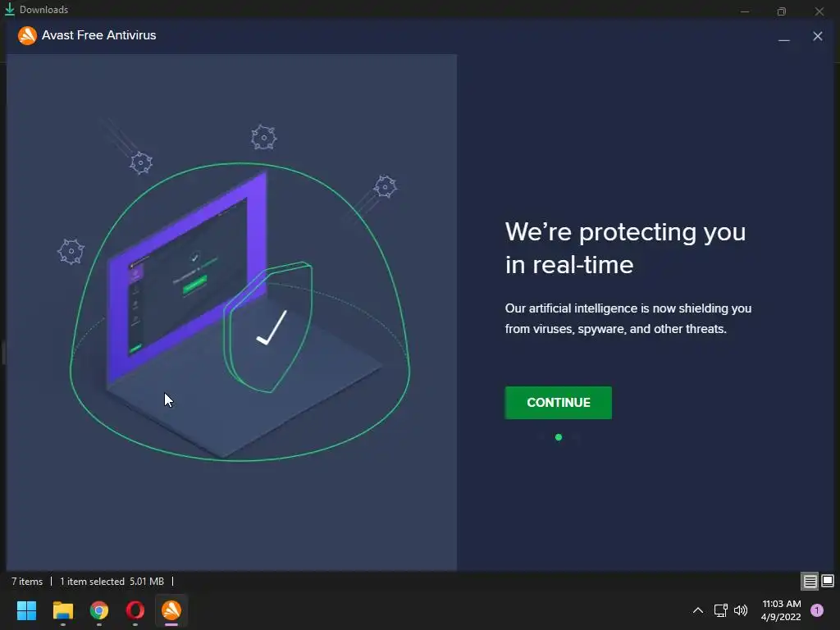Viewport: 840px width, 630px height.
Task: Click the Downloads window title text
Action: coord(44,10)
